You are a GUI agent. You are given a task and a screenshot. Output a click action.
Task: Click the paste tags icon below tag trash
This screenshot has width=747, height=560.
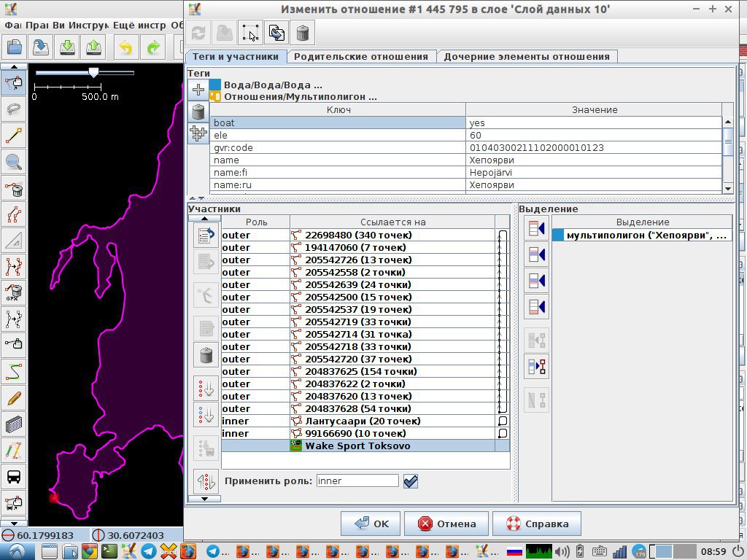(198, 133)
